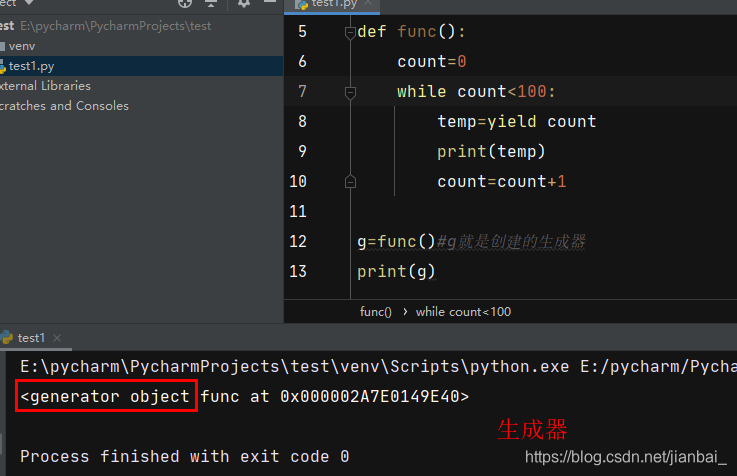Close the test1.py editor tab
Viewport: 737px width, 476px height.
tap(368, 3)
